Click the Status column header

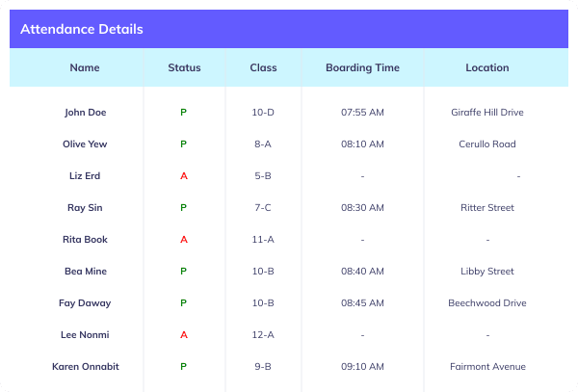(184, 67)
